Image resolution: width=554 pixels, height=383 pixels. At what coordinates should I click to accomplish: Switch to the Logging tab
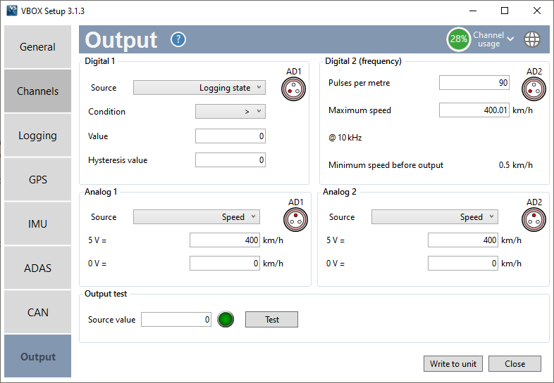pos(37,135)
